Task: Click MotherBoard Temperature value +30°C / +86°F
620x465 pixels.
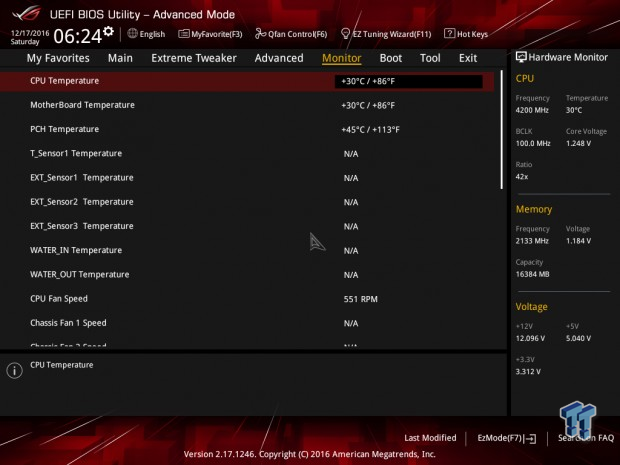Action: (368, 106)
